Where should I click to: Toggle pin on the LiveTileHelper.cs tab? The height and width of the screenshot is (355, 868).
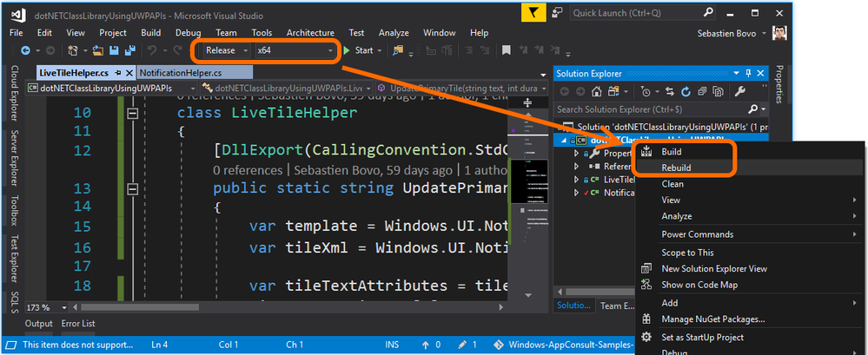tap(118, 72)
